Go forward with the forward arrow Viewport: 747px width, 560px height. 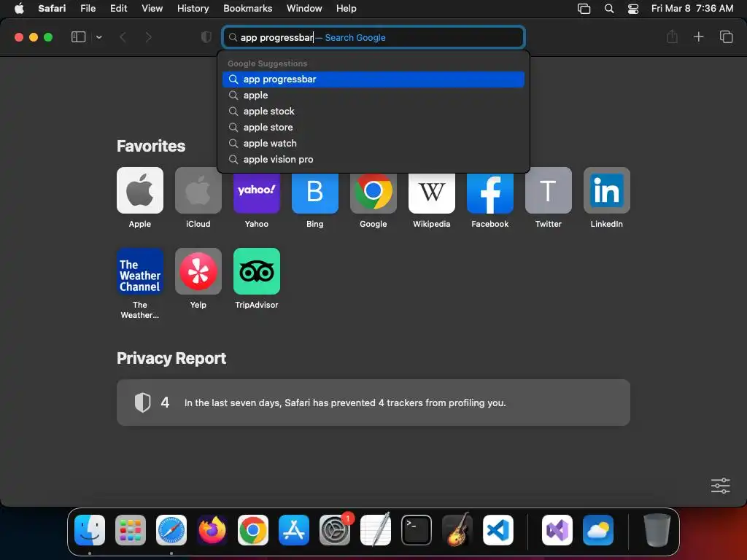(148, 37)
